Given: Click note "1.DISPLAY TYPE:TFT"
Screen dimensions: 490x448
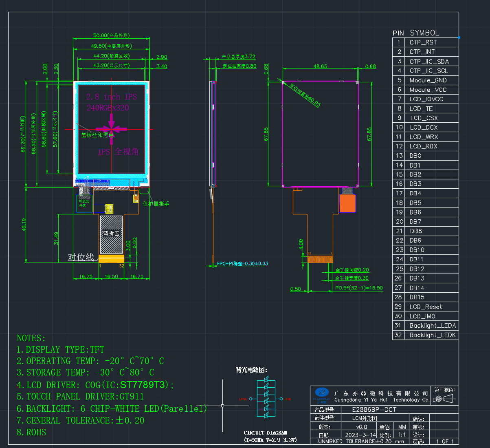Looking at the screenshot, I should pyautogui.click(x=60, y=350).
